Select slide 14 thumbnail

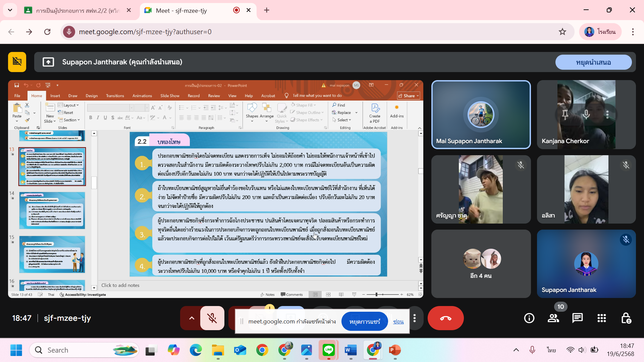point(52,210)
